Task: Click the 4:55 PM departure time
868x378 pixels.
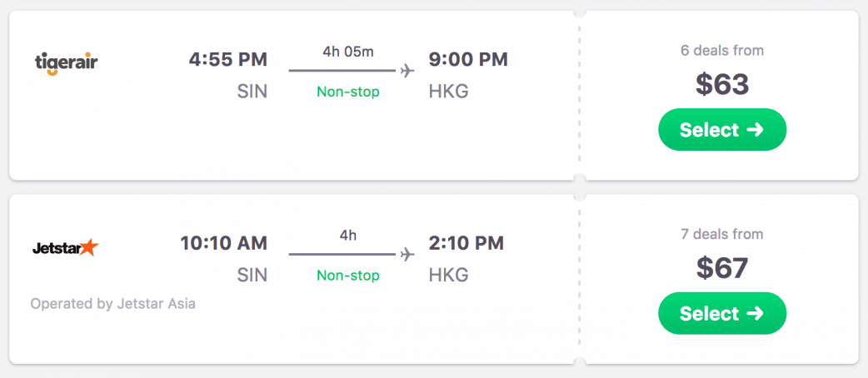Action: coord(227,60)
